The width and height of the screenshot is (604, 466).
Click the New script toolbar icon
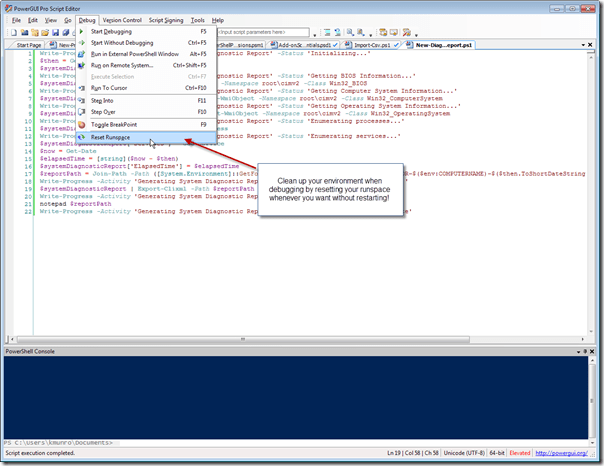tap(14, 33)
